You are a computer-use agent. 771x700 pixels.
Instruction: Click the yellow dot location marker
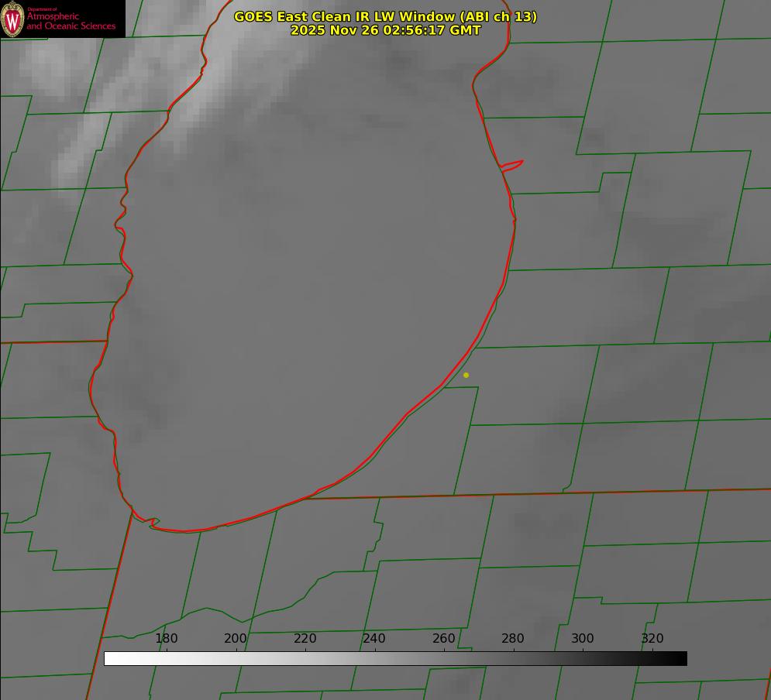click(466, 375)
